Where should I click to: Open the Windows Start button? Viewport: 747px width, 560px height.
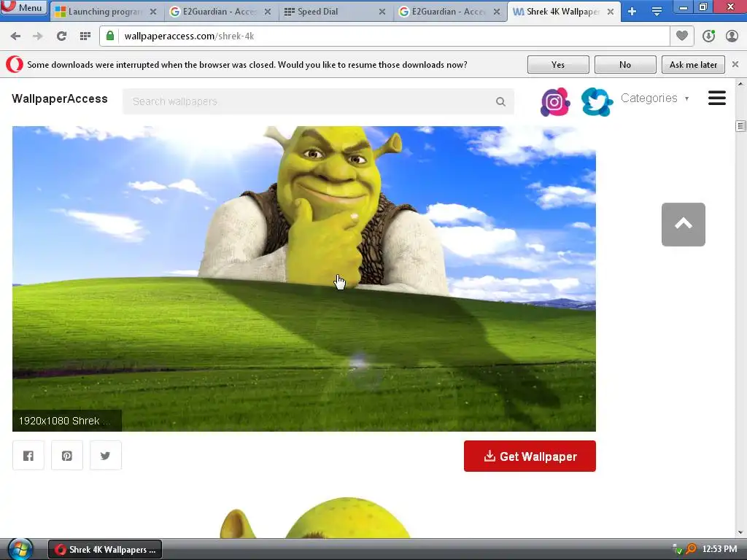pos(20,550)
